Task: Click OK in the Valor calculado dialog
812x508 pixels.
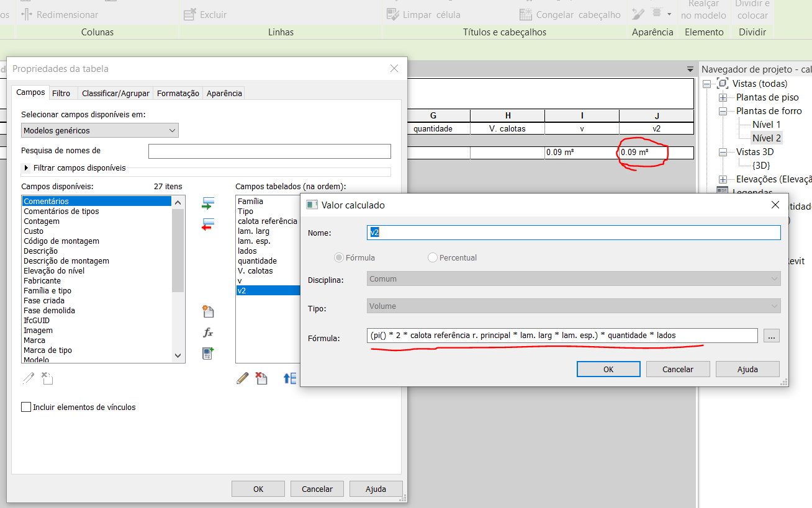Action: (x=608, y=369)
